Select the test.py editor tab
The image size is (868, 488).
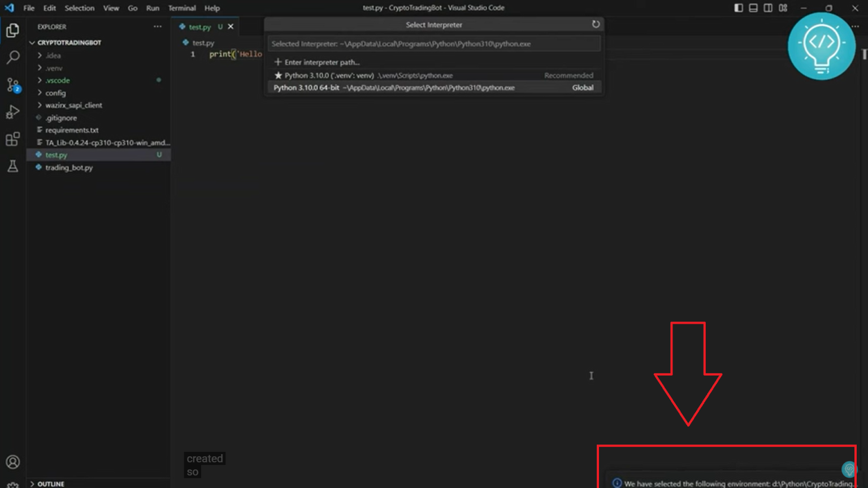pos(199,26)
